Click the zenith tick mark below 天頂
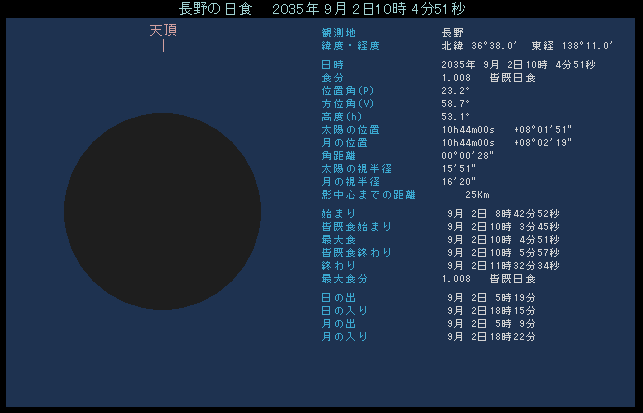The image size is (643, 413). (x=163, y=46)
